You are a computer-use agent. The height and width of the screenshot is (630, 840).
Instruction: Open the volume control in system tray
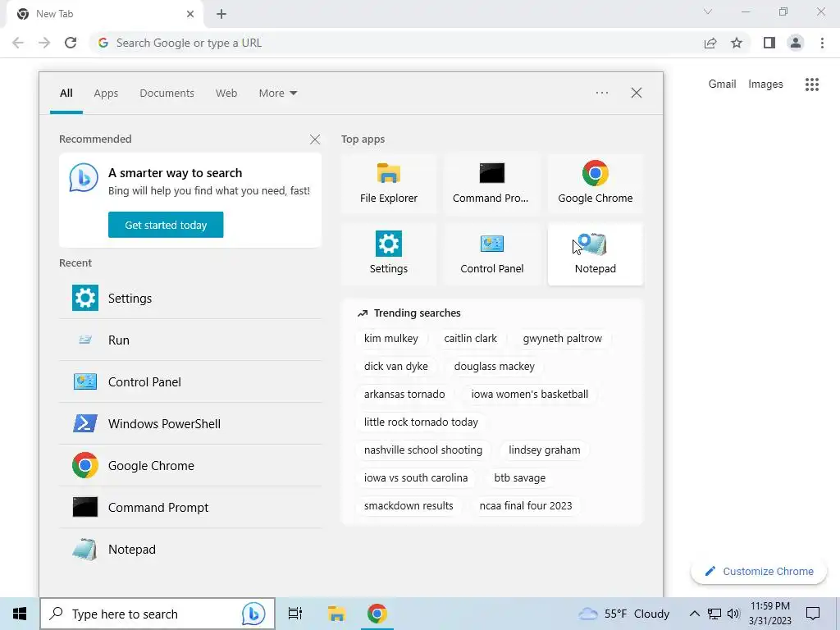pos(733,614)
